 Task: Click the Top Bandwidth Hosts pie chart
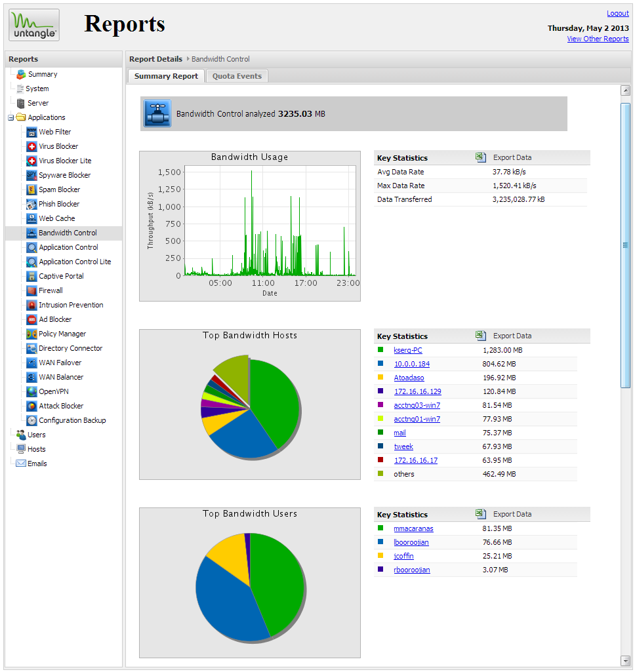(251, 408)
